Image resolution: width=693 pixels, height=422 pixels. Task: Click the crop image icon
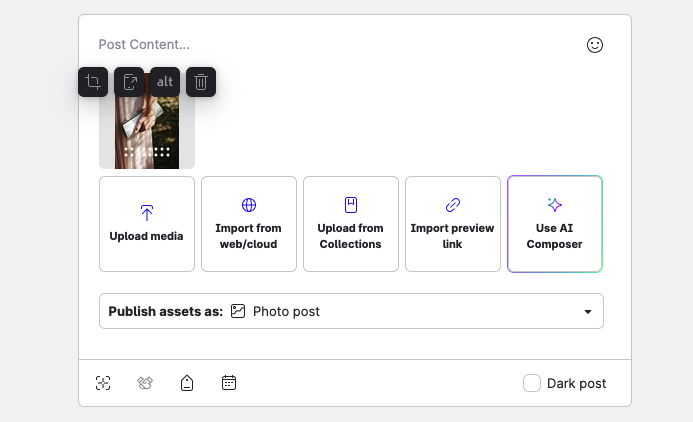[x=93, y=82]
